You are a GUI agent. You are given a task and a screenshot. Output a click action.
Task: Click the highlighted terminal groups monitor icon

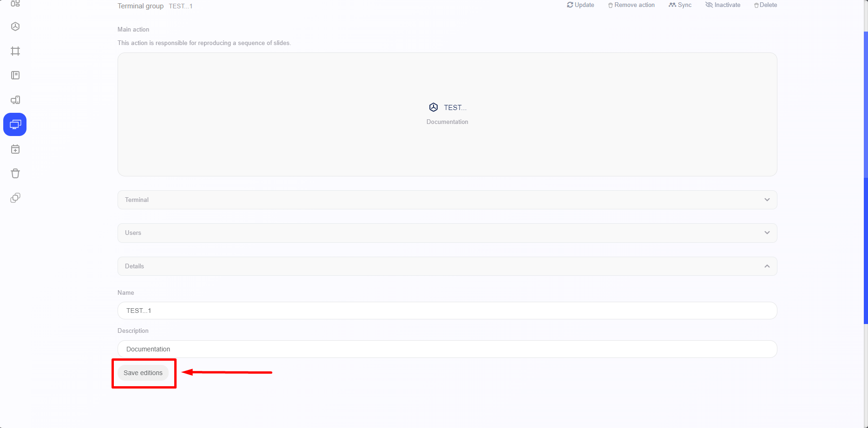click(x=15, y=124)
